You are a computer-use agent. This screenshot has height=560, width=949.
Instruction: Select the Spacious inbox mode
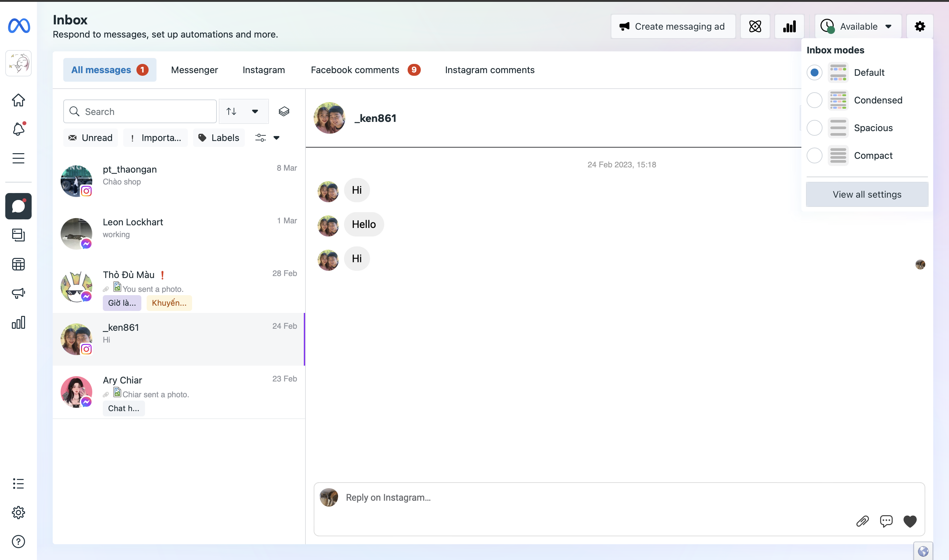(x=814, y=128)
